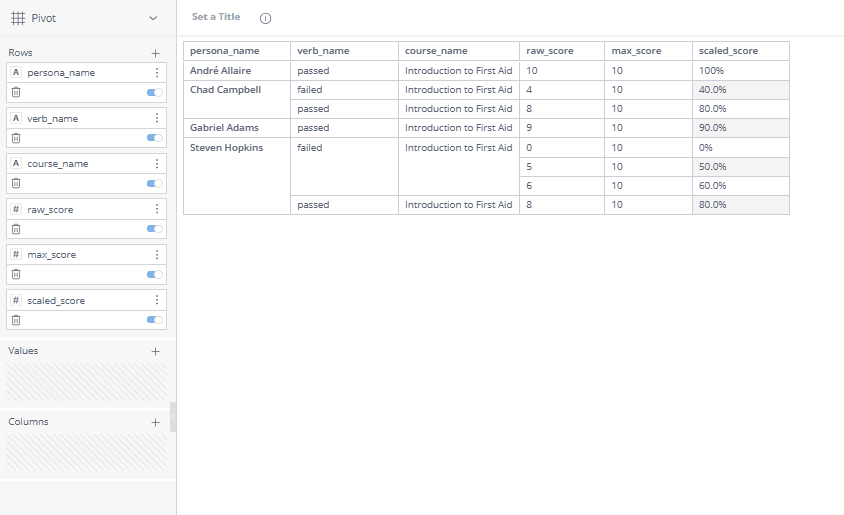Remove the course_name field with trash icon

16,183
